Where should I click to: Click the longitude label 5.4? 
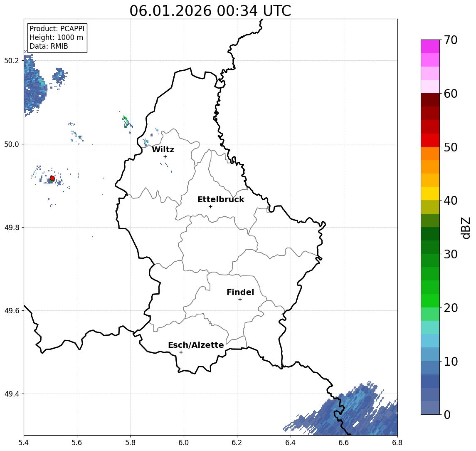point(24,443)
